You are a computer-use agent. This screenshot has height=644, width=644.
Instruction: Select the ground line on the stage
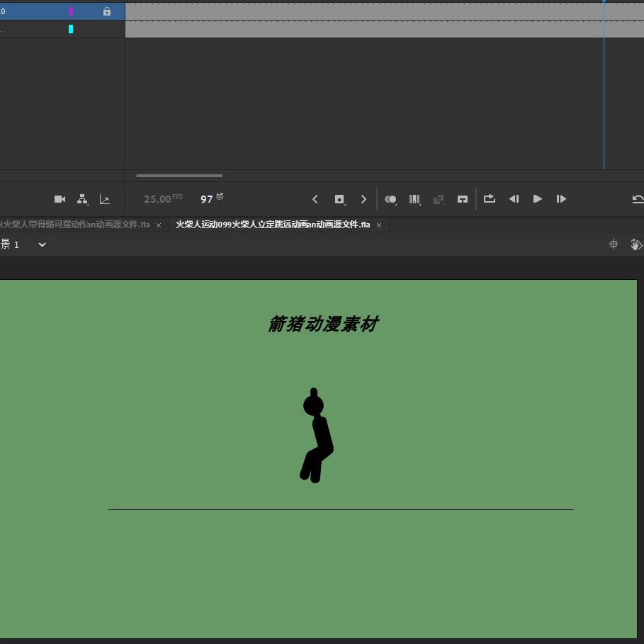341,509
